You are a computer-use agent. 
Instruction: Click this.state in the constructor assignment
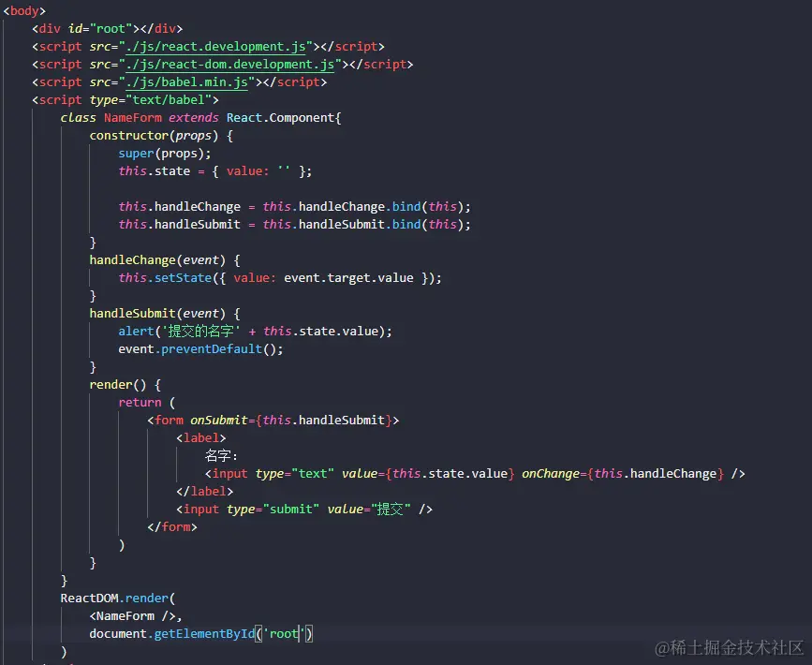[x=155, y=170]
